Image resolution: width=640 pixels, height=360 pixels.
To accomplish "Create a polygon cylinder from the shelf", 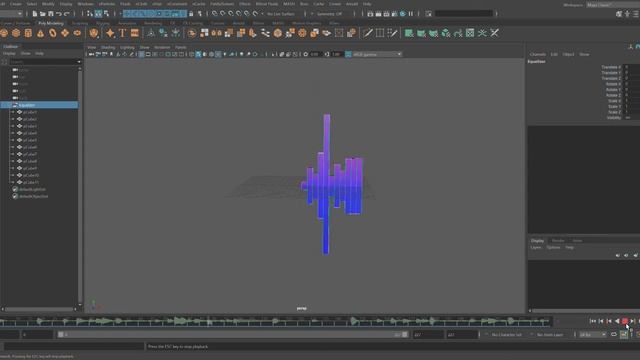I will click(x=28, y=33).
